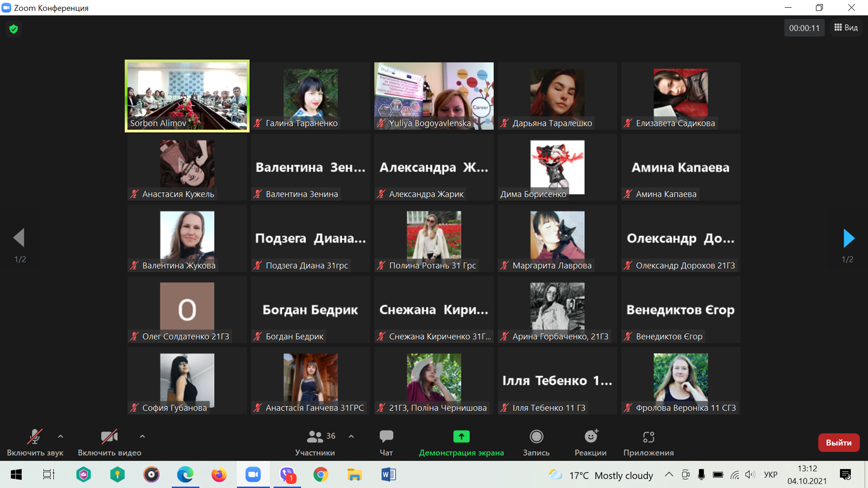The height and width of the screenshot is (488, 868).
Task: Expand audio options arrow beside microphone
Action: [x=61, y=436]
